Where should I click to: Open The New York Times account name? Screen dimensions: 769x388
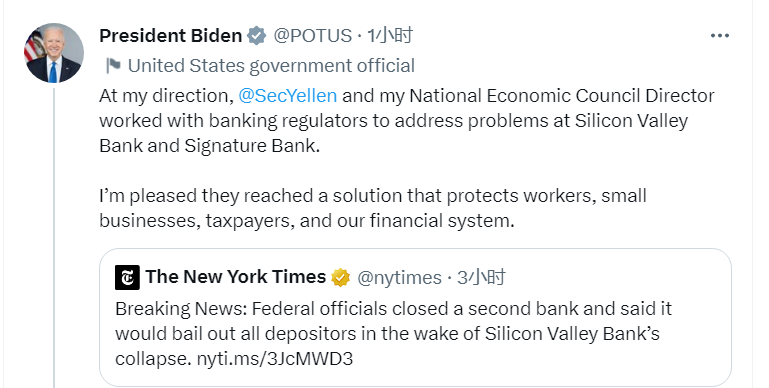pos(235,277)
